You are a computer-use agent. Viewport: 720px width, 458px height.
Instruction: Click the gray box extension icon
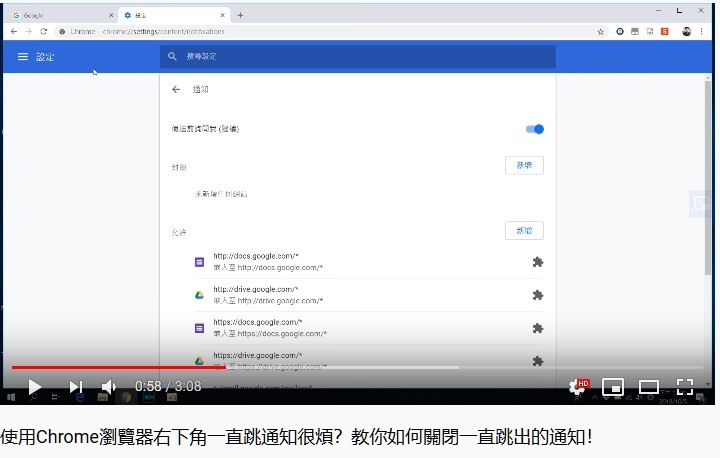(635, 31)
